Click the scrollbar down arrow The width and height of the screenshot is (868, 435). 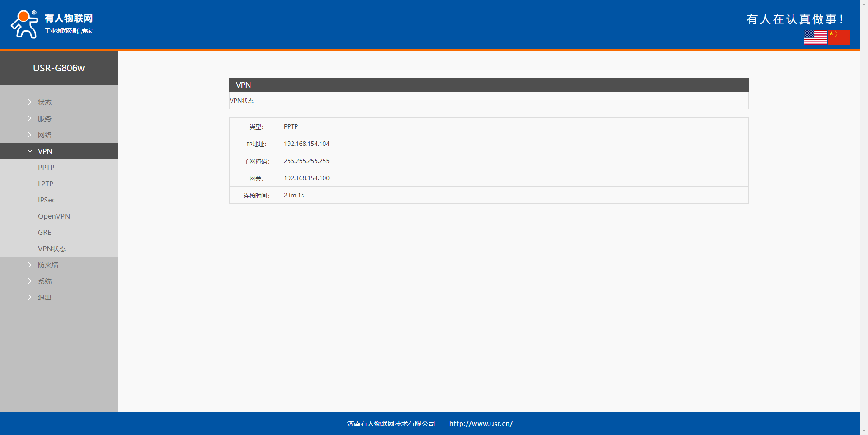click(864, 431)
